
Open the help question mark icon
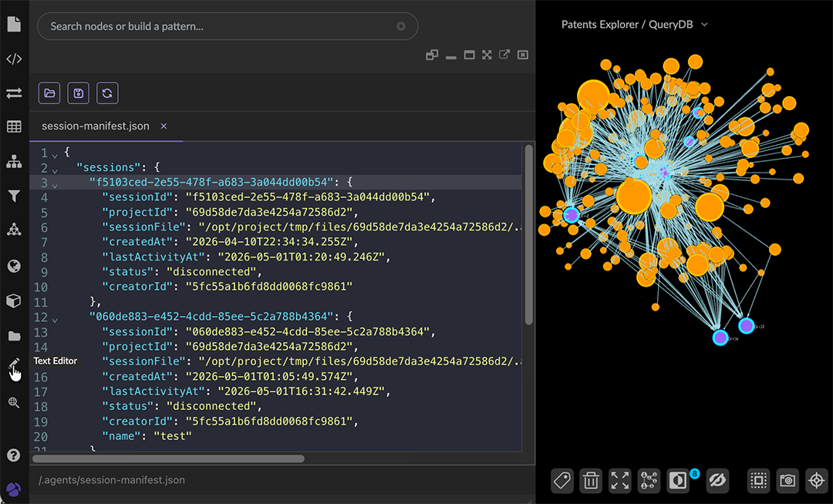(14, 455)
